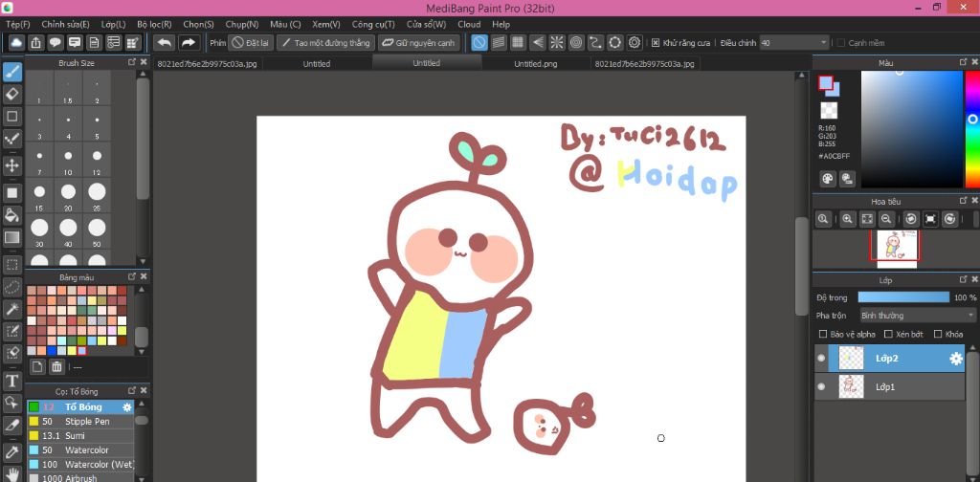The width and height of the screenshot is (980, 482).
Task: Open snap settings gear icon
Action: pos(635,42)
